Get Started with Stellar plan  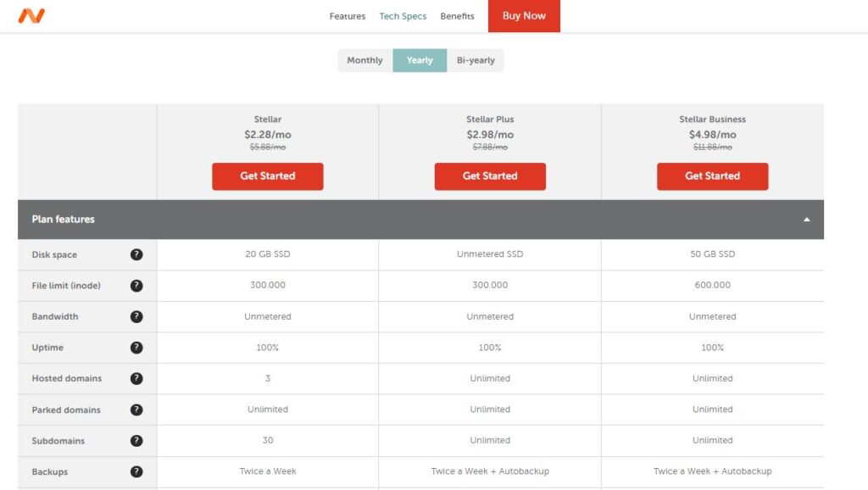point(267,176)
